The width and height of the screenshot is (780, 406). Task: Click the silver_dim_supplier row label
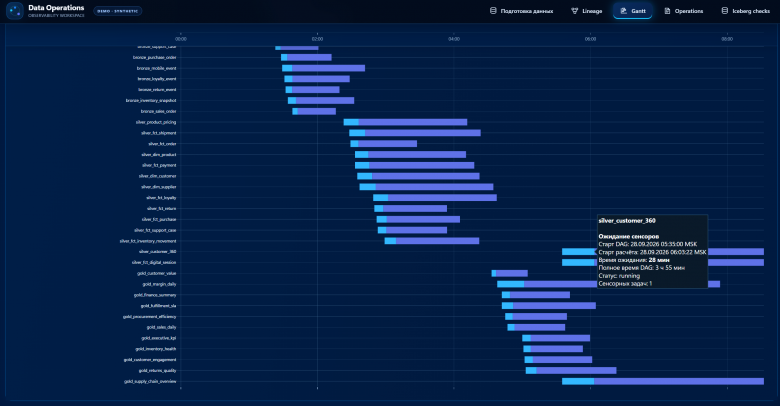159,187
